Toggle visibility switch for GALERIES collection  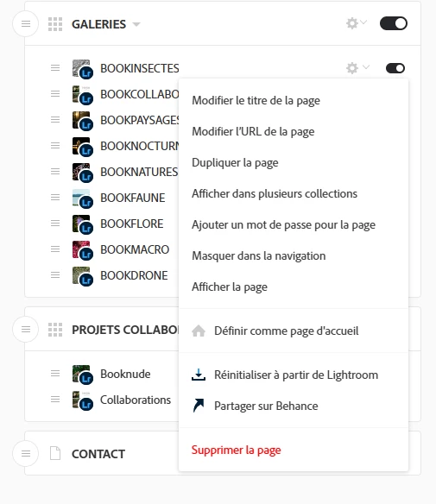[394, 23]
